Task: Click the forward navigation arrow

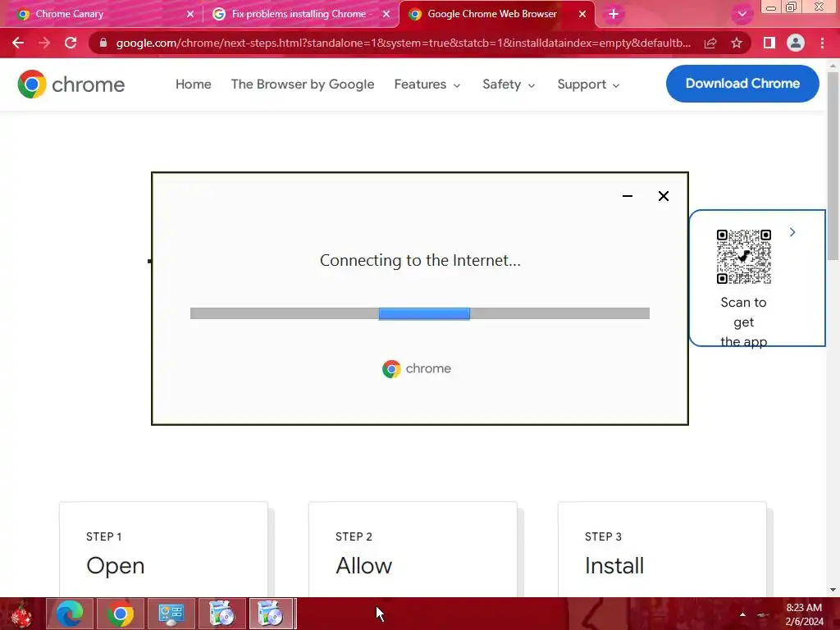Action: 44,43
